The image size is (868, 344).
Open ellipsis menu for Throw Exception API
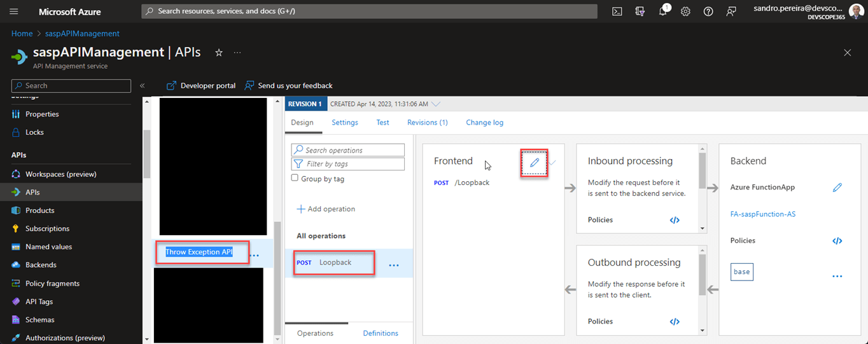pos(255,255)
